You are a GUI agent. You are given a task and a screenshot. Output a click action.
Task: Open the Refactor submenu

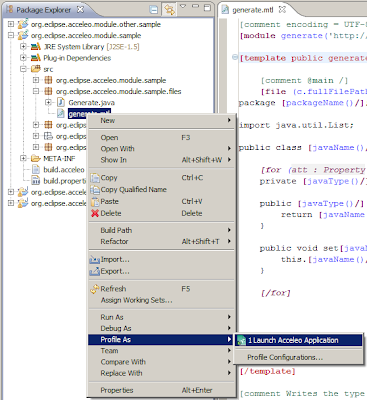161,241
